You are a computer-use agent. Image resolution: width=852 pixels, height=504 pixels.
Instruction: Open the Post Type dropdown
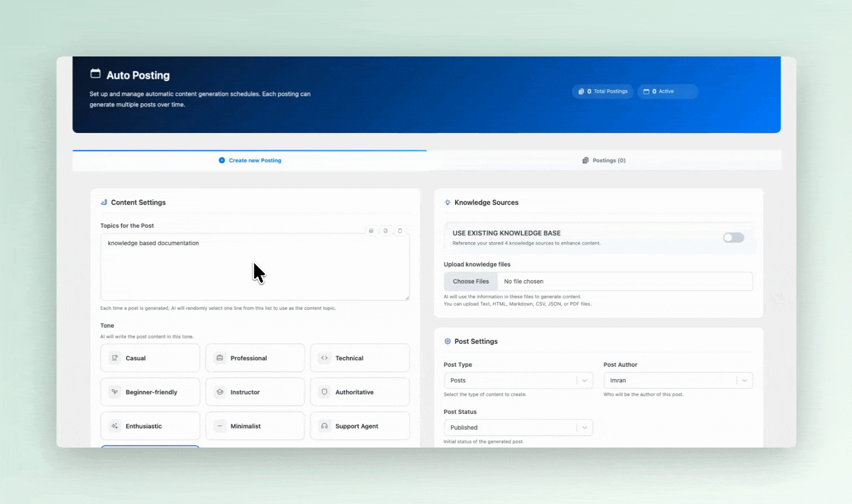point(518,380)
